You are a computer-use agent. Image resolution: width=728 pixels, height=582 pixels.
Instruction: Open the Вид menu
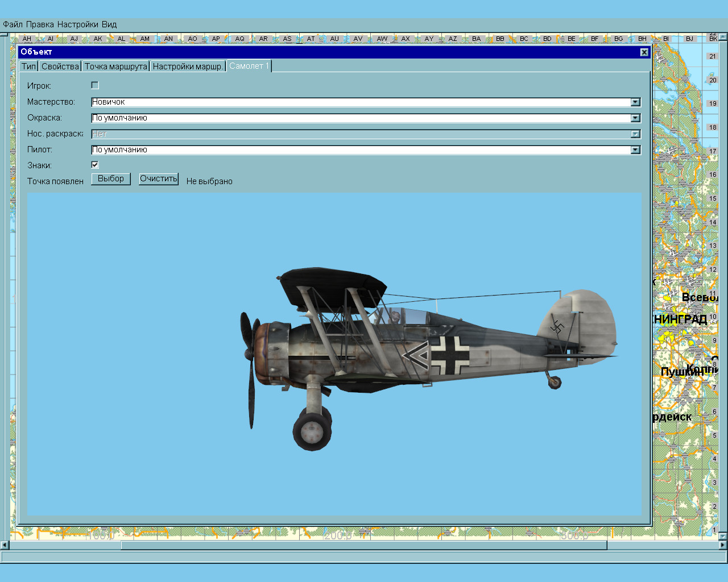[x=109, y=24]
